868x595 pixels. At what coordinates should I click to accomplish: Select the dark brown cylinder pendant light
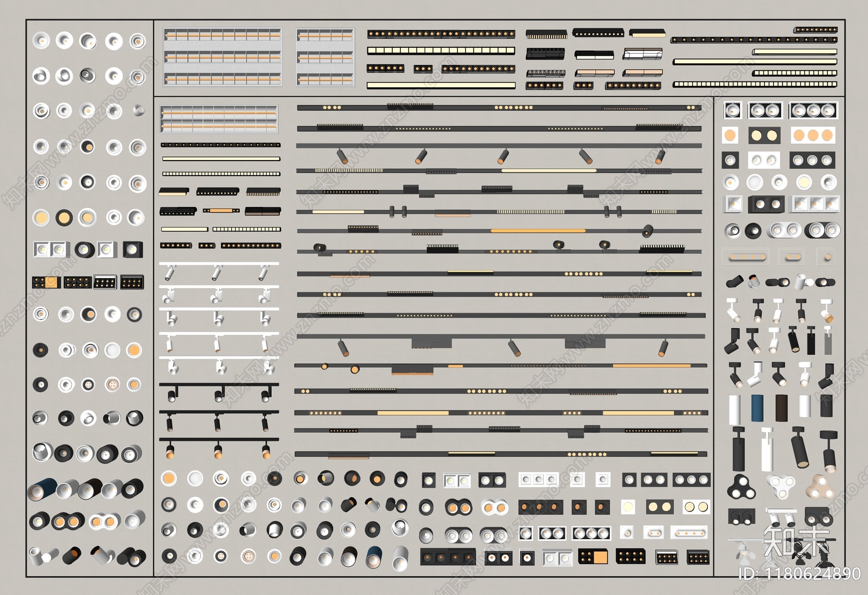[x=781, y=408]
